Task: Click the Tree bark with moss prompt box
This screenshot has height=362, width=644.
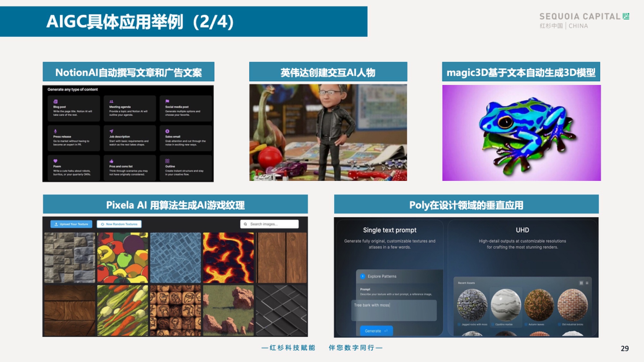Action: click(393, 310)
